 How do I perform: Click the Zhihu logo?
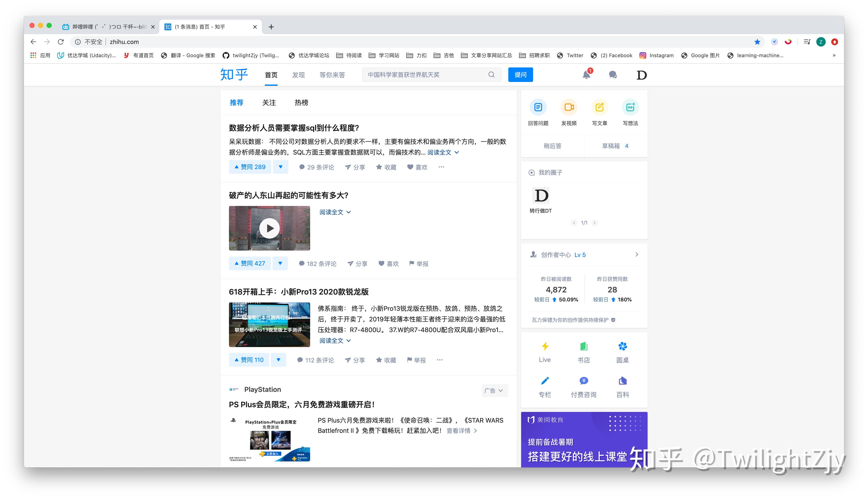pyautogui.click(x=234, y=74)
